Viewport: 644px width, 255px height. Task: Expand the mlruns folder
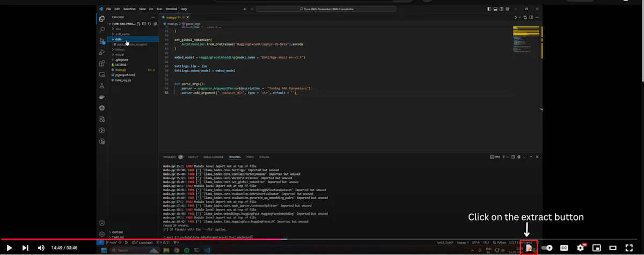coord(133,49)
